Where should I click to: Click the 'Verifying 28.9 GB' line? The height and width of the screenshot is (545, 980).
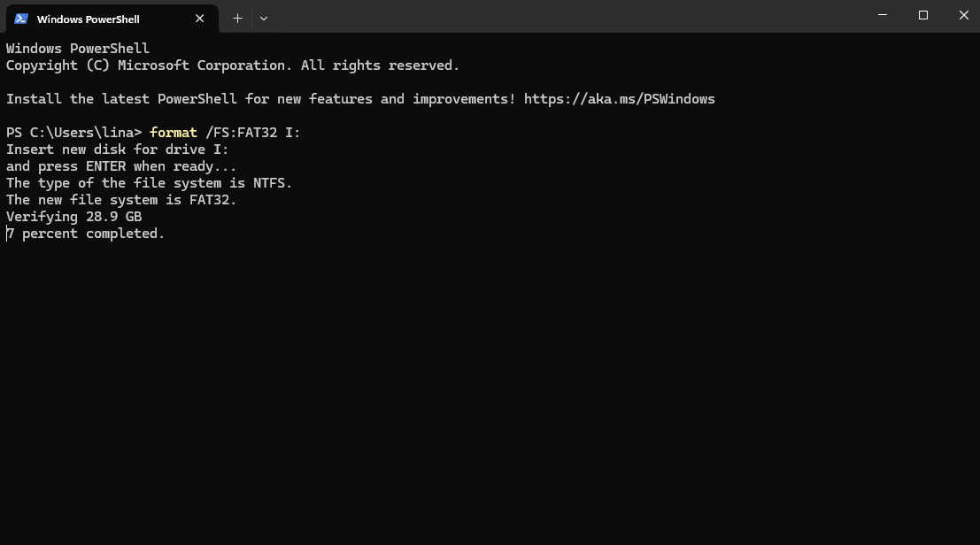(73, 217)
